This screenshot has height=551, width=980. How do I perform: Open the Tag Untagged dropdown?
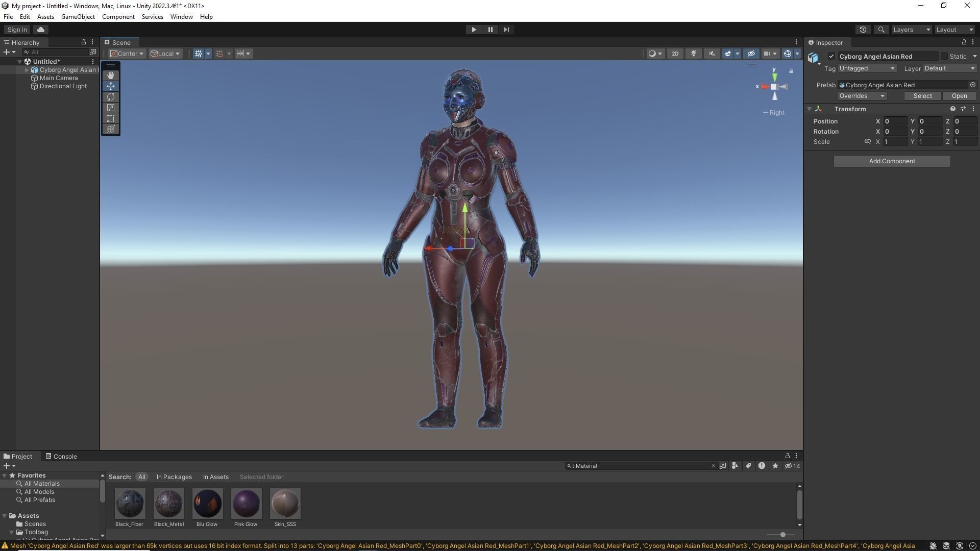click(x=867, y=68)
